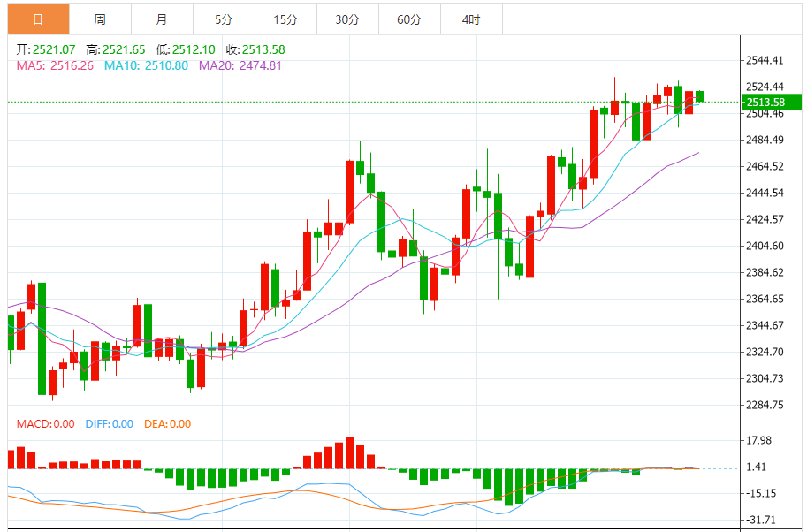Click the 2384.62 price axis label

765,273
